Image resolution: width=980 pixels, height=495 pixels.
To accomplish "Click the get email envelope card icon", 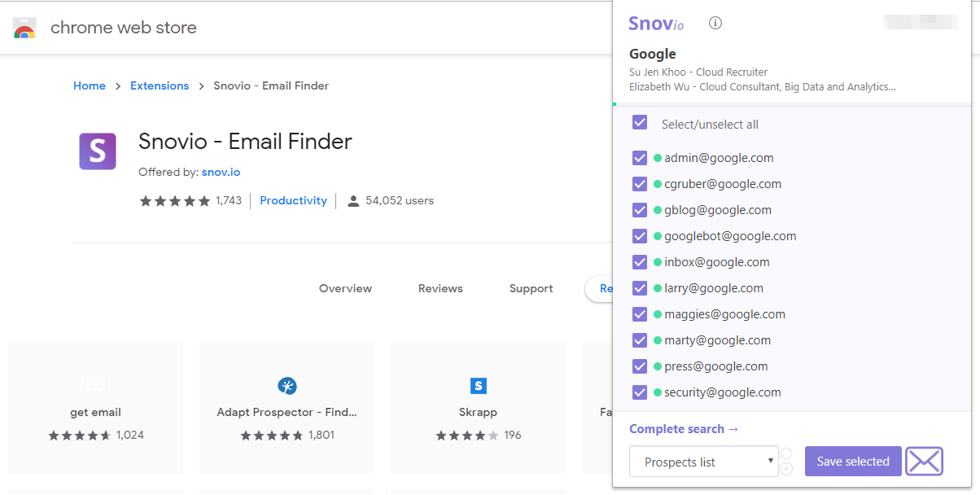I will (95, 383).
